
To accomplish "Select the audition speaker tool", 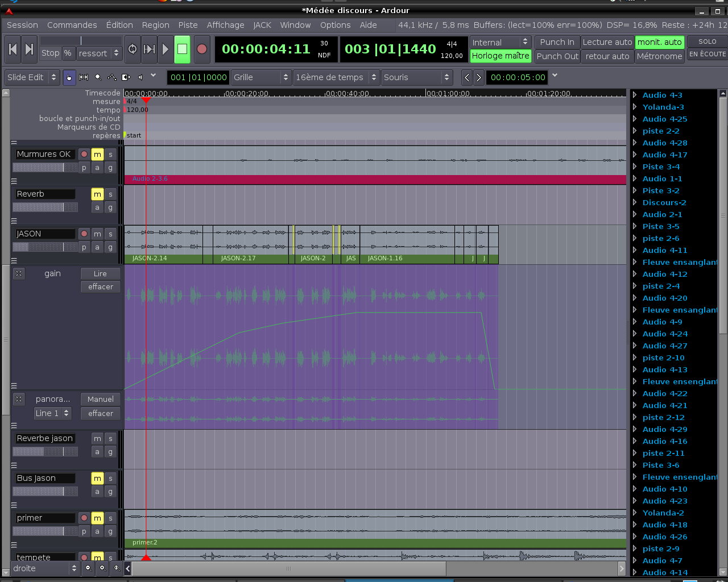I will click(140, 77).
